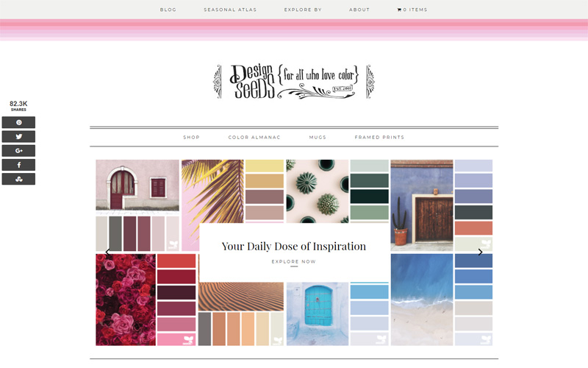Viewport: 588px width, 368px height.
Task: Go to the Framed Prints section
Action: pos(379,138)
